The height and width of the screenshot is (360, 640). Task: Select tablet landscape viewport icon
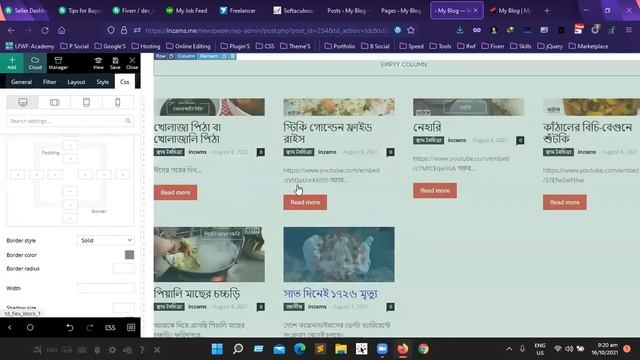click(54, 102)
